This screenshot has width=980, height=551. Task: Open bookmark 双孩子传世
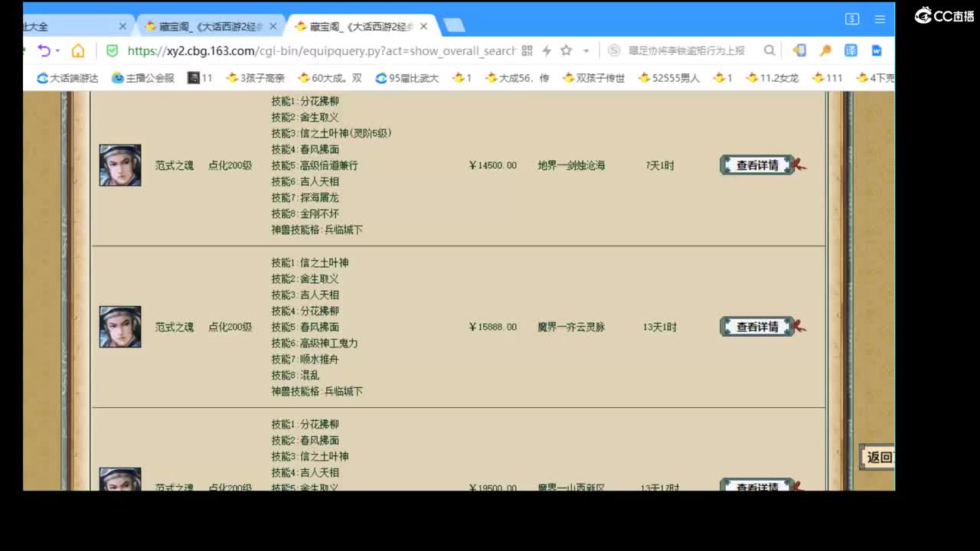(593, 78)
